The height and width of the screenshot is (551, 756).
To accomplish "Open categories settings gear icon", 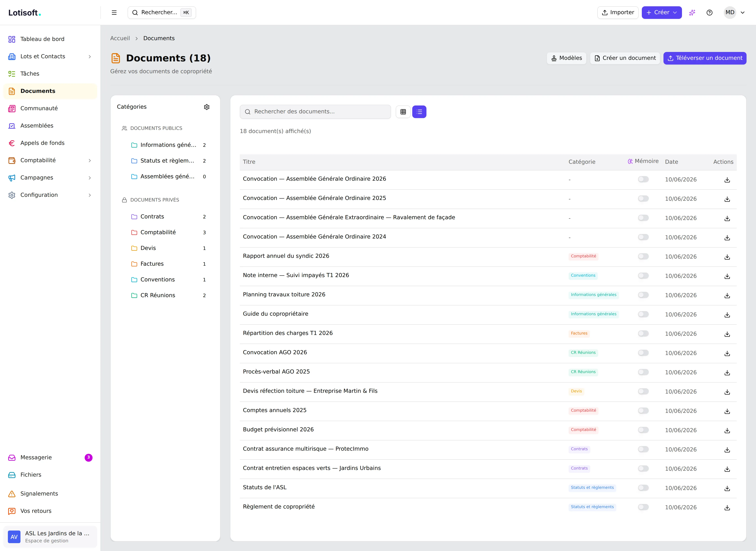I will (207, 107).
